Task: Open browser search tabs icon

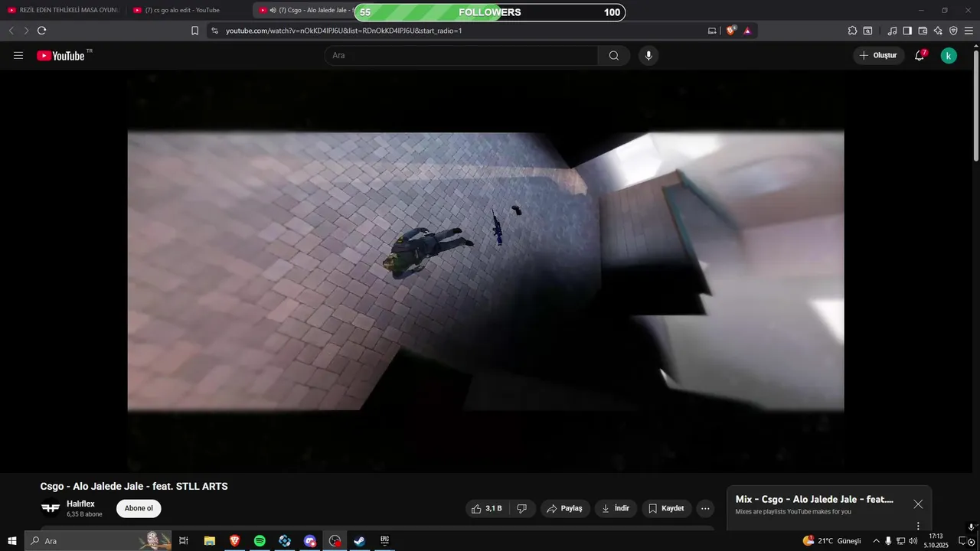Action: (867, 31)
